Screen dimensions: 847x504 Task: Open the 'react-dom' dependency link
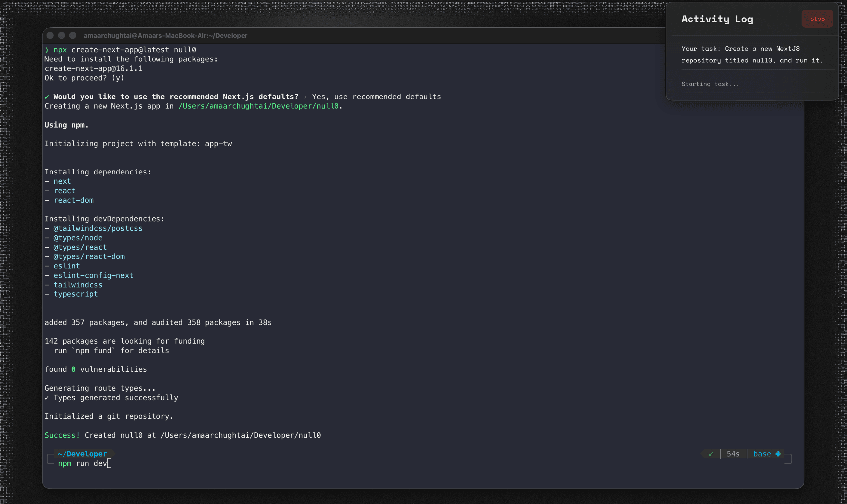73,200
